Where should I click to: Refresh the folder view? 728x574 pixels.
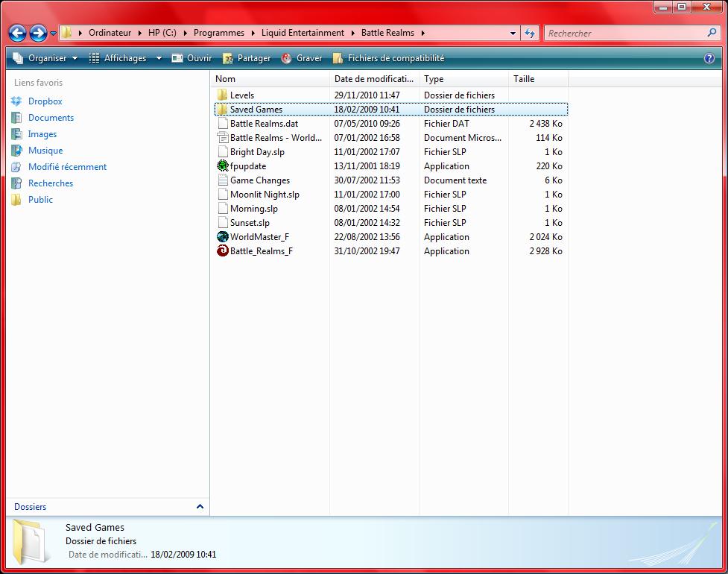[x=530, y=33]
